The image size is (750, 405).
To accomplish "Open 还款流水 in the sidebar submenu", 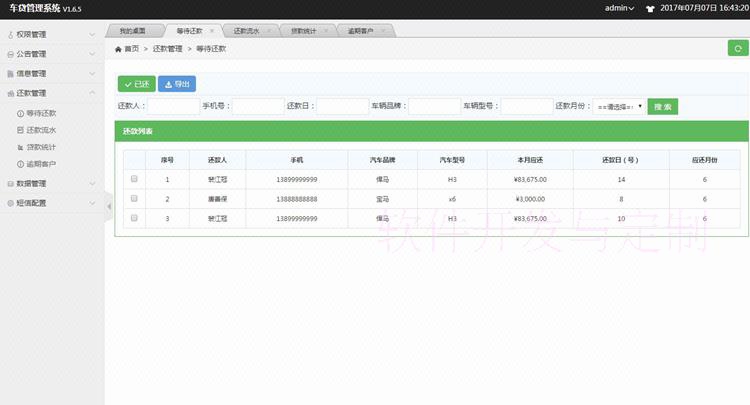I will 41,130.
